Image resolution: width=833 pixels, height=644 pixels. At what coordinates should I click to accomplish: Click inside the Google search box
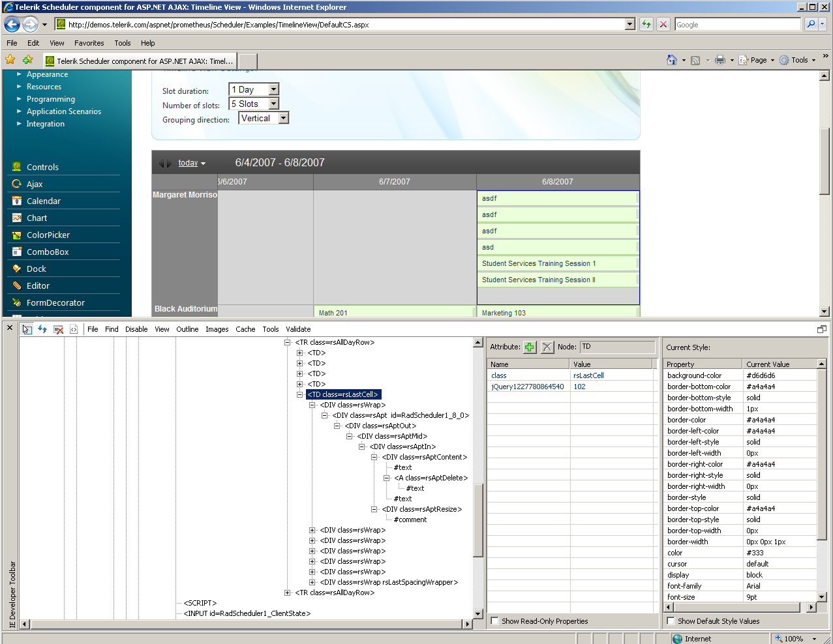(x=737, y=24)
